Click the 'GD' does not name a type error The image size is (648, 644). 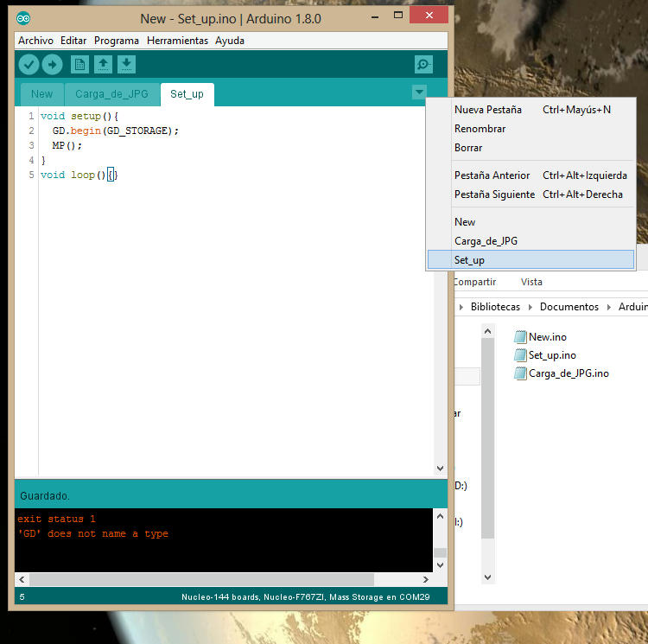click(93, 533)
